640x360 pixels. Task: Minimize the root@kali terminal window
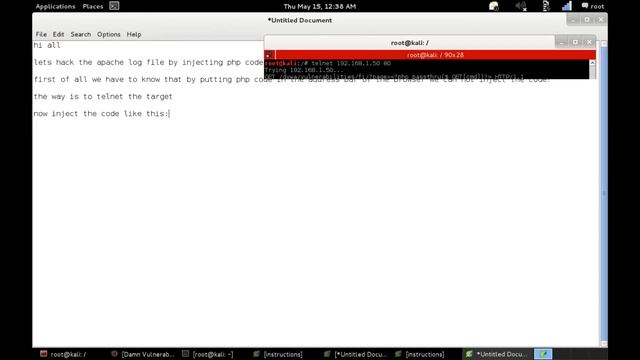coord(562,42)
